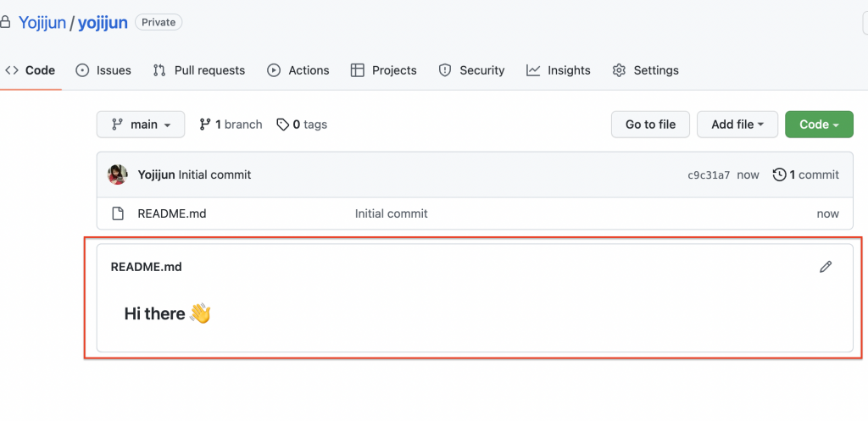Viewport: 868px width, 421px height.
Task: View the 1 branch link
Action: tap(231, 125)
